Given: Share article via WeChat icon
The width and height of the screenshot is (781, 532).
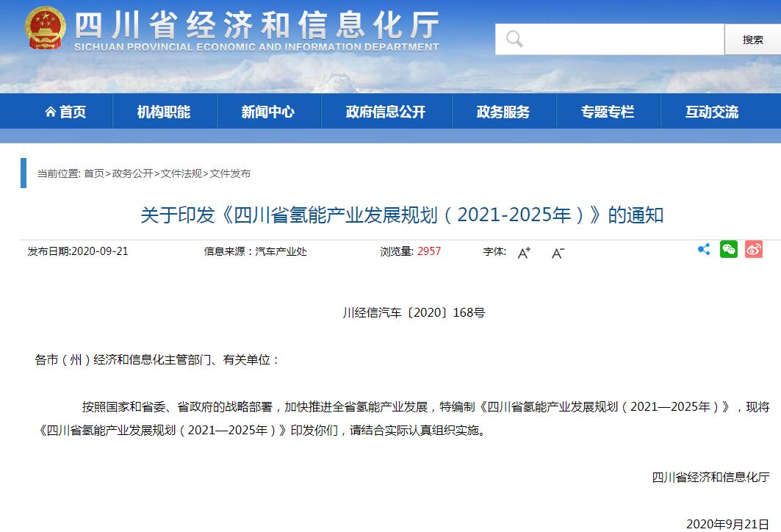Looking at the screenshot, I should coord(729,249).
